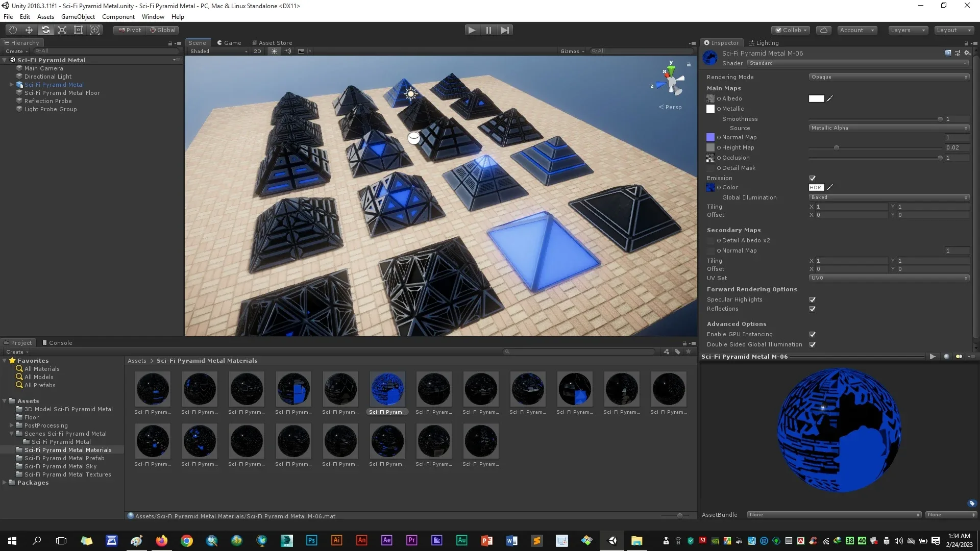Select the Rotate tool
This screenshot has width=980, height=551.
(x=45, y=30)
